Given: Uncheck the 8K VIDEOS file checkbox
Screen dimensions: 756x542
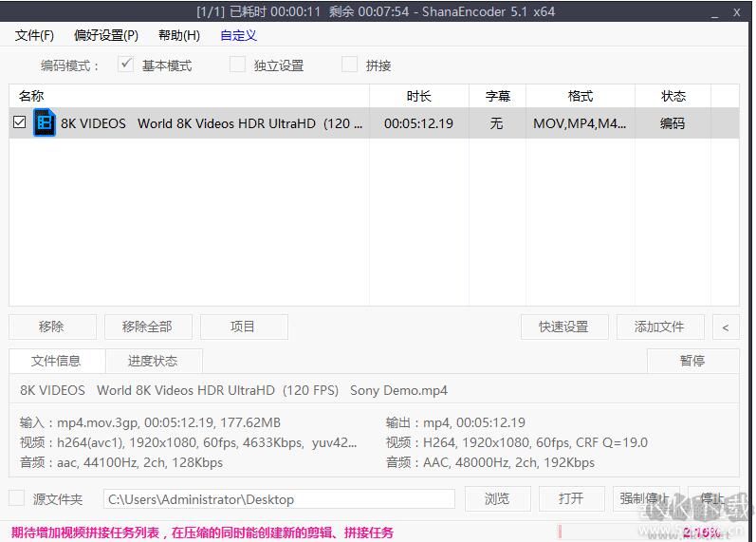Looking at the screenshot, I should coord(20,122).
